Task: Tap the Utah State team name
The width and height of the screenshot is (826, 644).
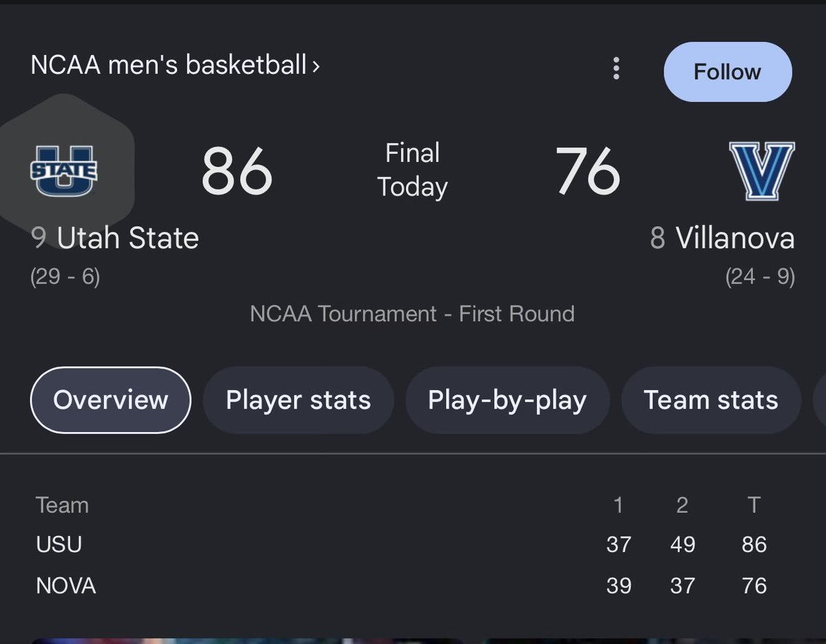Action: click(127, 239)
